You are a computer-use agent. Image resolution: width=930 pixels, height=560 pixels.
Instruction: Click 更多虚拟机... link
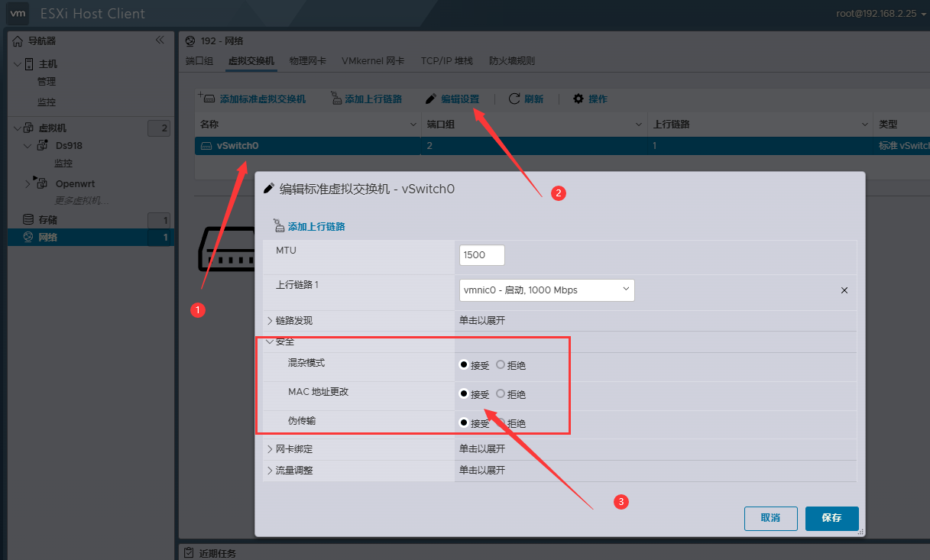click(x=81, y=201)
